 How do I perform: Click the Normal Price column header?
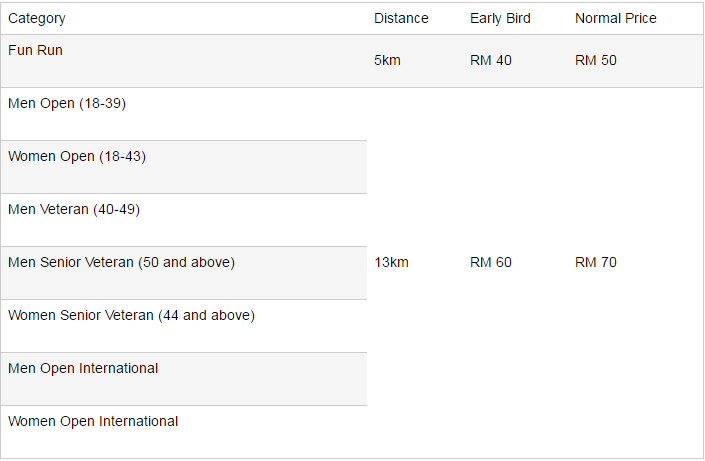(616, 18)
